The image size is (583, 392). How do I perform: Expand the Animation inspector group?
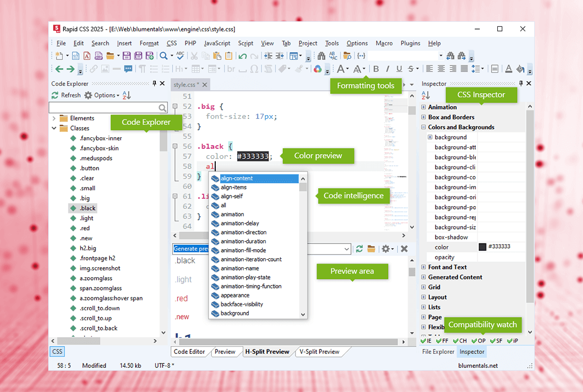click(x=423, y=107)
